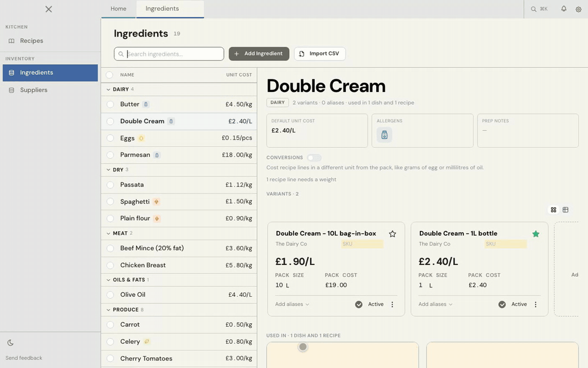Toggle dark mode moon icon
Screen dimensions: 588x368
coord(11,343)
